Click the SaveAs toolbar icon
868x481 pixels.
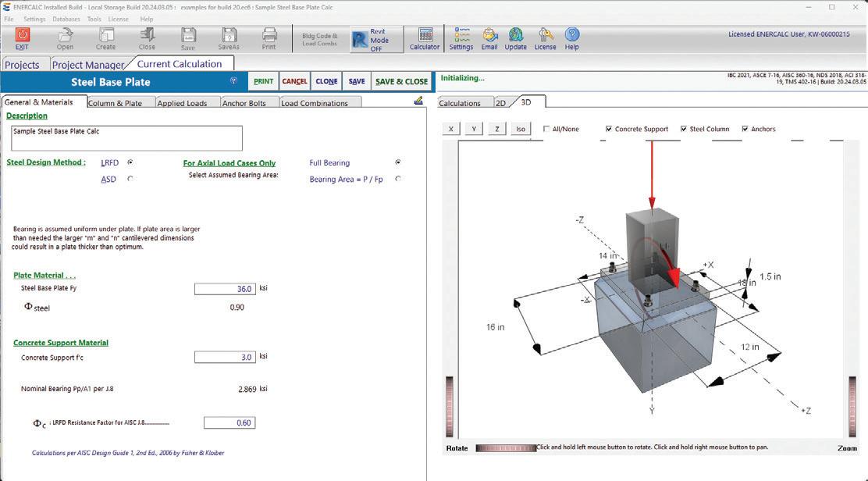coord(229,39)
